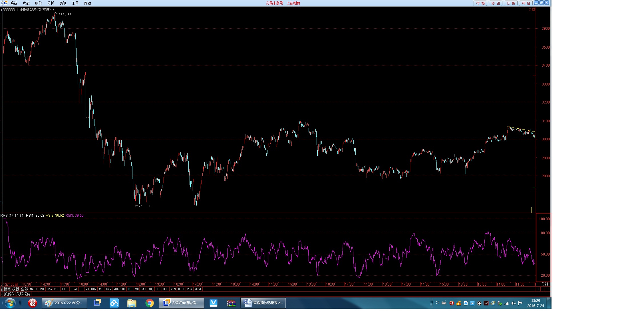This screenshot has width=644, height=325.
Task: Open the Word document 音像播放记录表
Action: click(263, 303)
